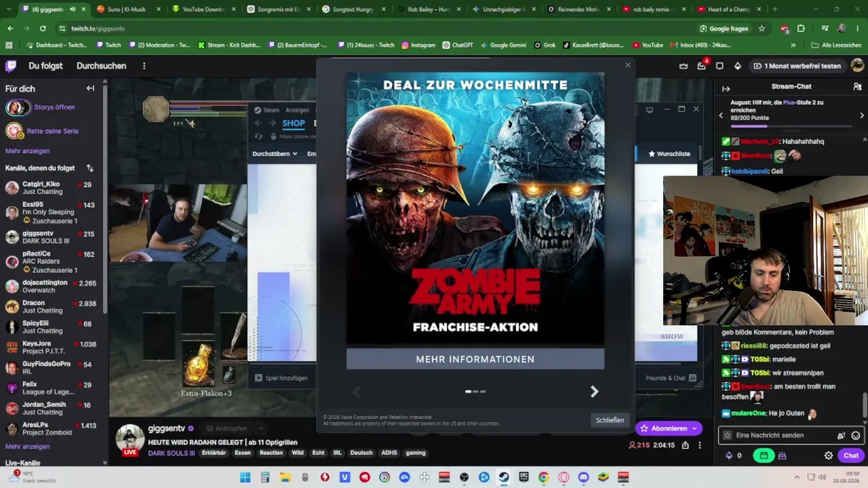868x488 pixels.
Task: Open the three-dot menu beside Durchsuchen
Action: [144, 66]
